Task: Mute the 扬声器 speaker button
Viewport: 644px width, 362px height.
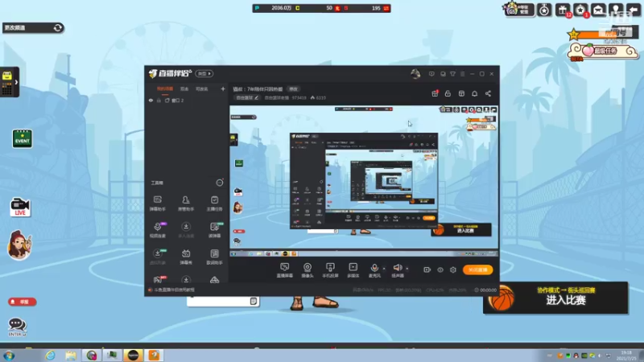Action: click(397, 270)
